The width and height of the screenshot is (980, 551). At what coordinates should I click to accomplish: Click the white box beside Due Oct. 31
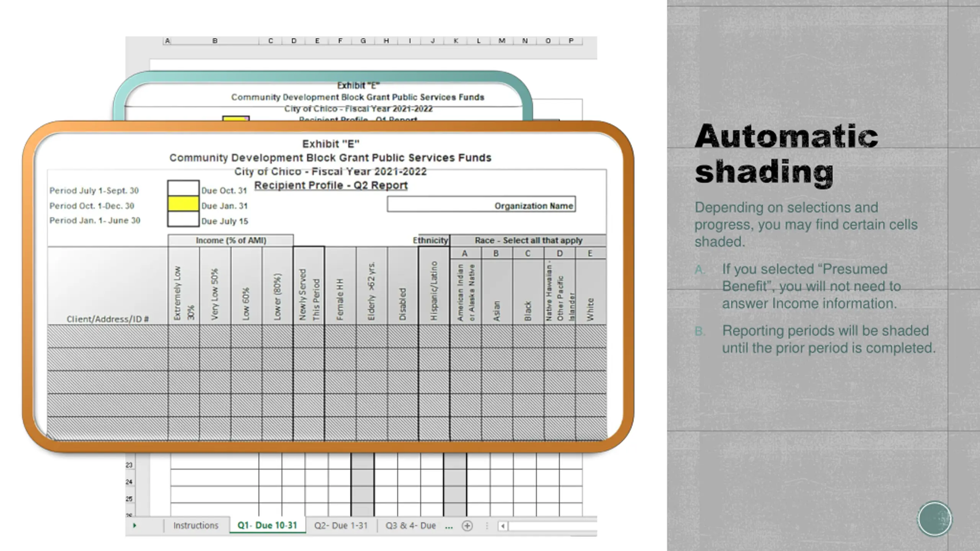[x=183, y=188]
